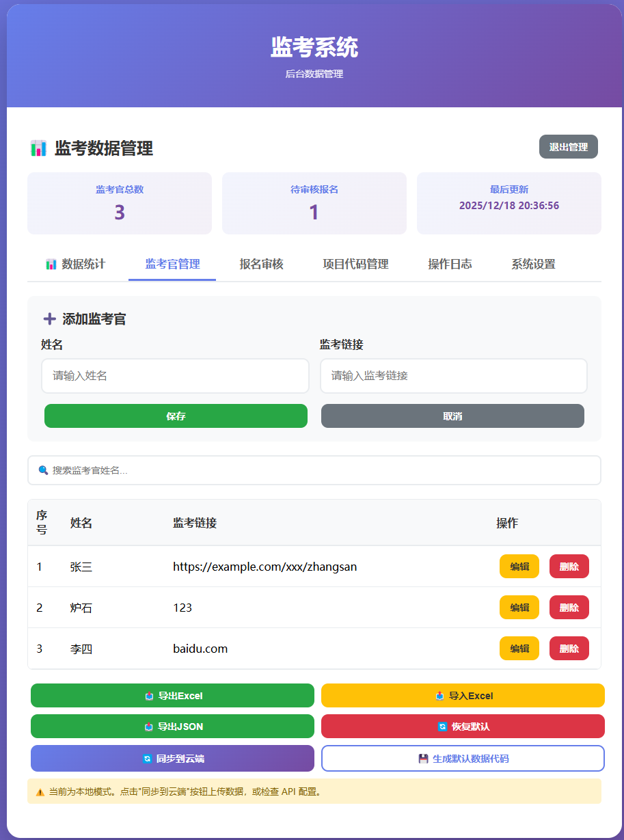View the 操作日志 tab

[452, 264]
